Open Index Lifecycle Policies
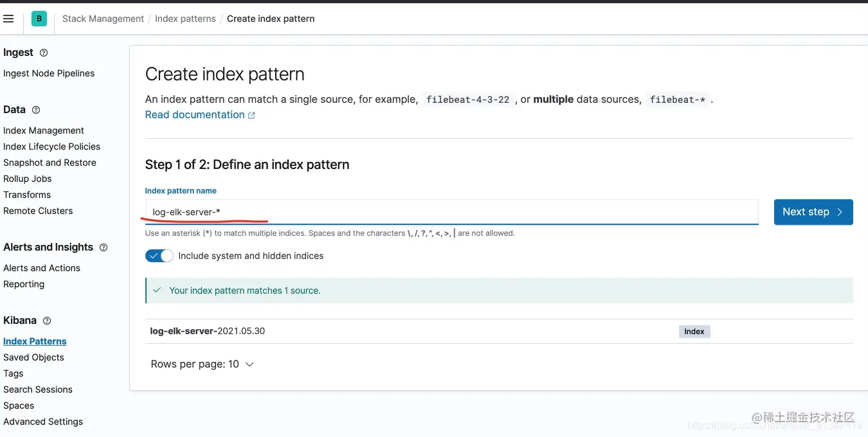 click(51, 147)
